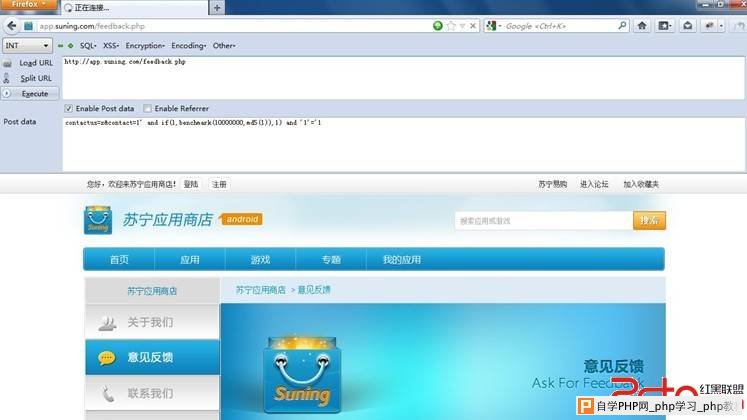Click the 登陆 login button
The height and width of the screenshot is (420, 747).
pos(191,184)
